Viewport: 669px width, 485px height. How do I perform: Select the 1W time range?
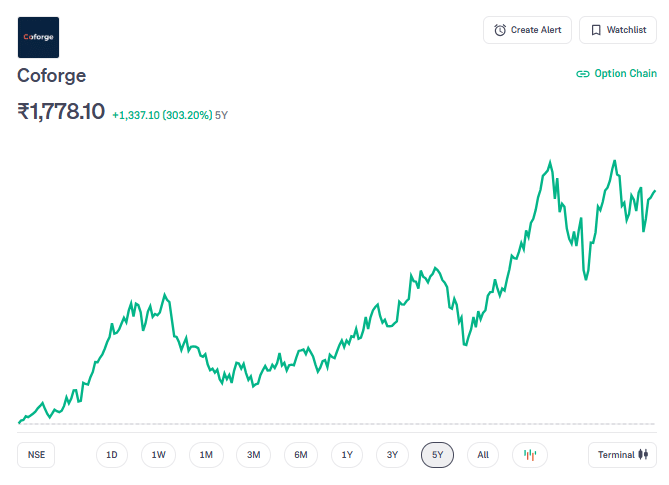[x=159, y=455]
